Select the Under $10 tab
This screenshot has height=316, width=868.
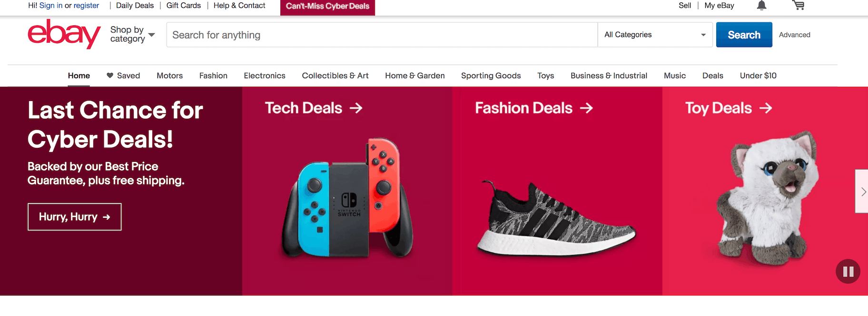758,76
